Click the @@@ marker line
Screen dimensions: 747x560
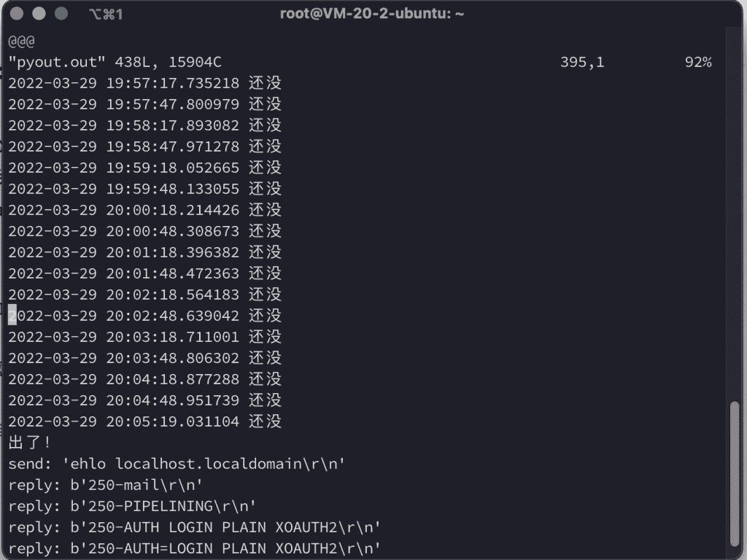[x=20, y=41]
